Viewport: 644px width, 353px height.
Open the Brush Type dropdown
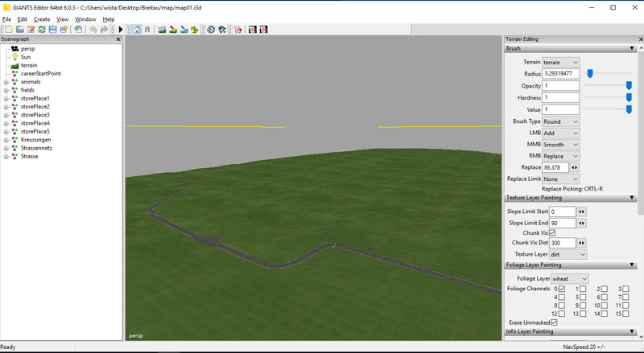tap(560, 121)
